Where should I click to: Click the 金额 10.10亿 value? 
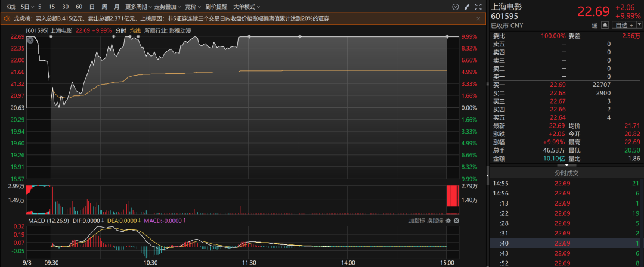tap(555, 159)
